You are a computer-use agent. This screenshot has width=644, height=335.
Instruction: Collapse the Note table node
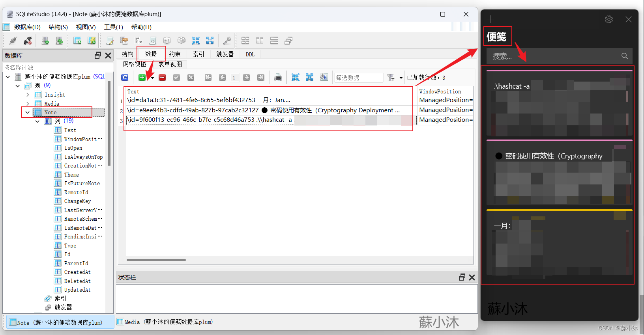28,112
